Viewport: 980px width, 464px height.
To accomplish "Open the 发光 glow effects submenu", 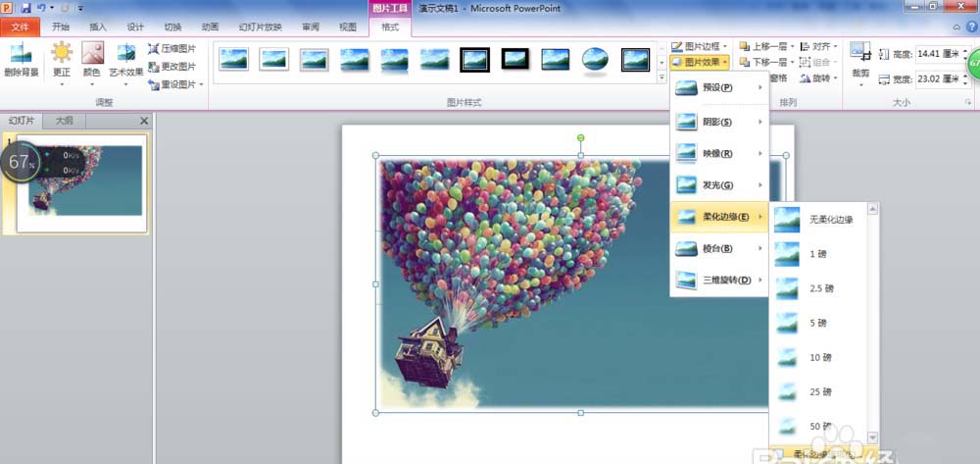I will pyautogui.click(x=718, y=185).
